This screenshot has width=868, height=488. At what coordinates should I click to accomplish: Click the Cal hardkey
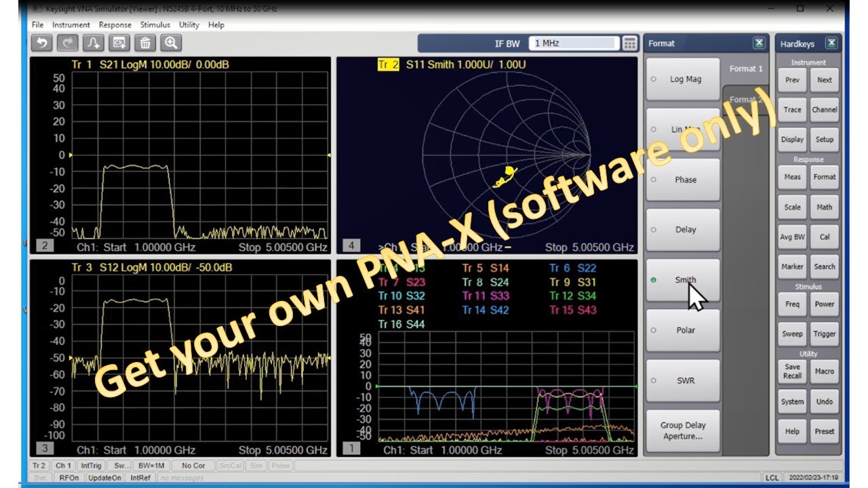coord(825,237)
